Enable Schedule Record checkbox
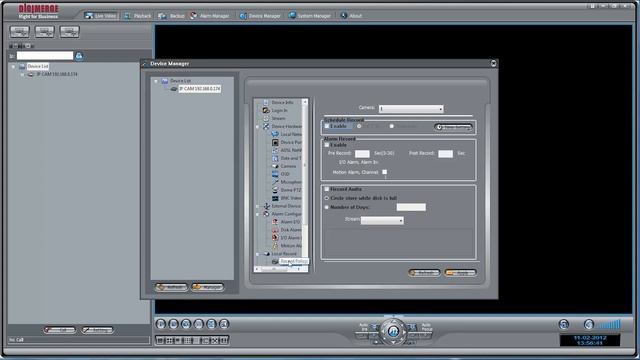 pos(327,126)
